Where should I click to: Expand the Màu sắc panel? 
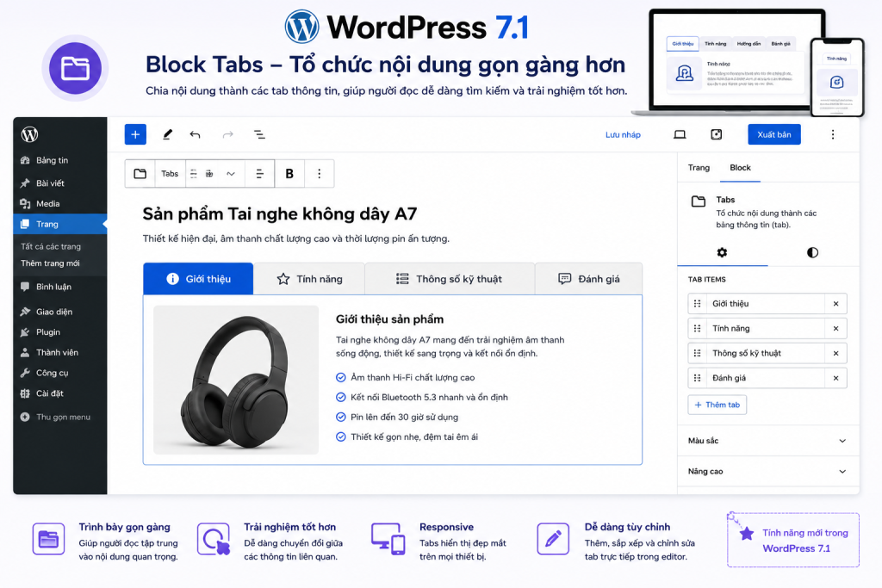tap(767, 441)
